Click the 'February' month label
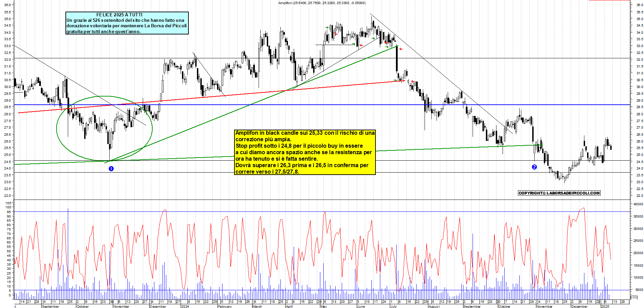The width and height of the screenshot is (644, 308). [225, 306]
